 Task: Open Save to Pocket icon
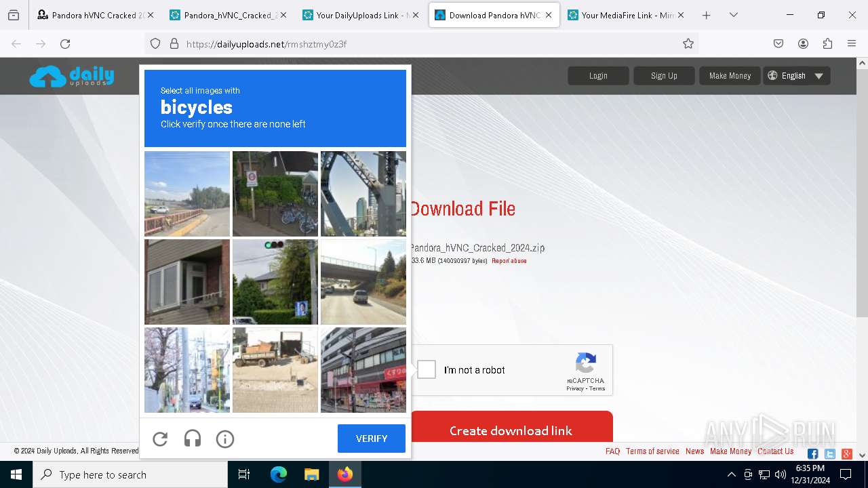coord(778,43)
